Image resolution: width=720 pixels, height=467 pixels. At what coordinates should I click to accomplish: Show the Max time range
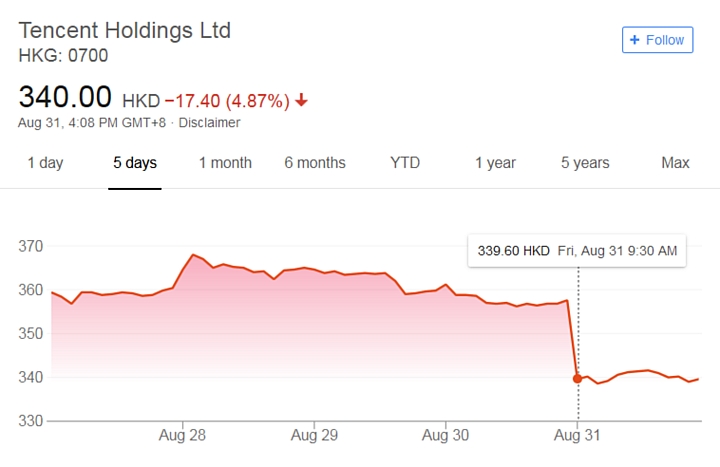click(676, 163)
